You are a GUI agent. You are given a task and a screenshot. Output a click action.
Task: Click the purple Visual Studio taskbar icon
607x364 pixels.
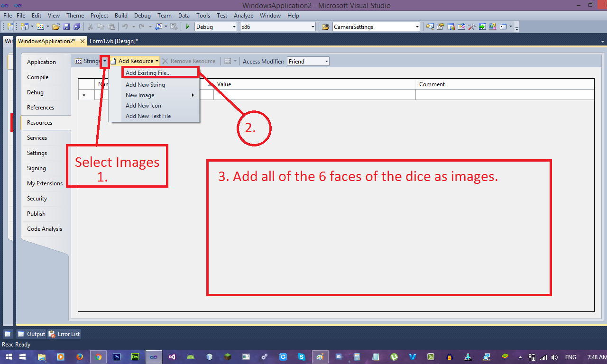tap(172, 357)
